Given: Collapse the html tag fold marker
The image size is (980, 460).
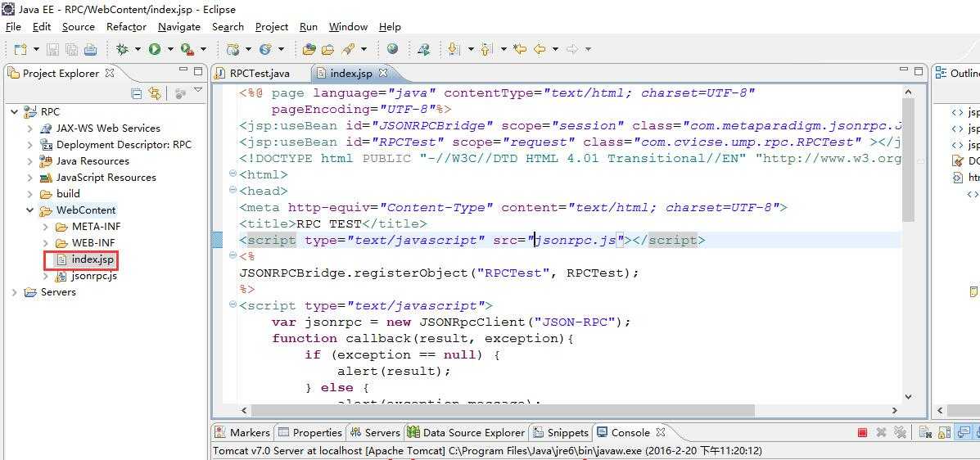Looking at the screenshot, I should click(x=233, y=174).
